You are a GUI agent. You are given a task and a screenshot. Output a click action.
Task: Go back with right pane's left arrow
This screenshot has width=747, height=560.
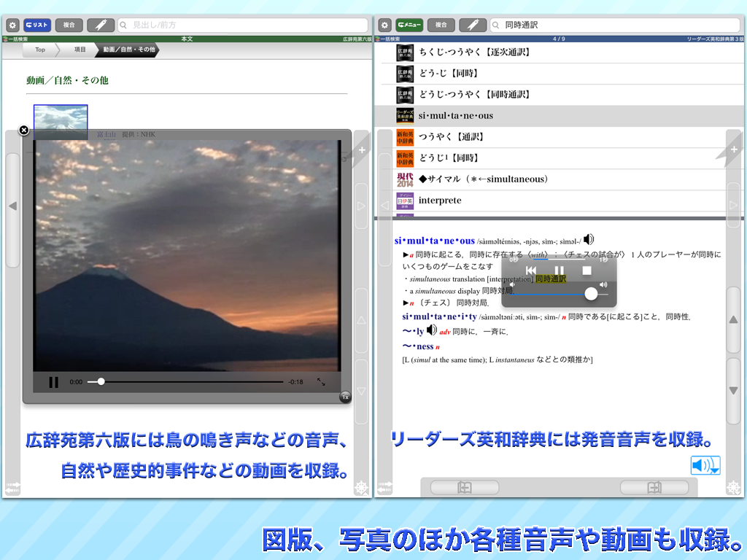(x=385, y=206)
